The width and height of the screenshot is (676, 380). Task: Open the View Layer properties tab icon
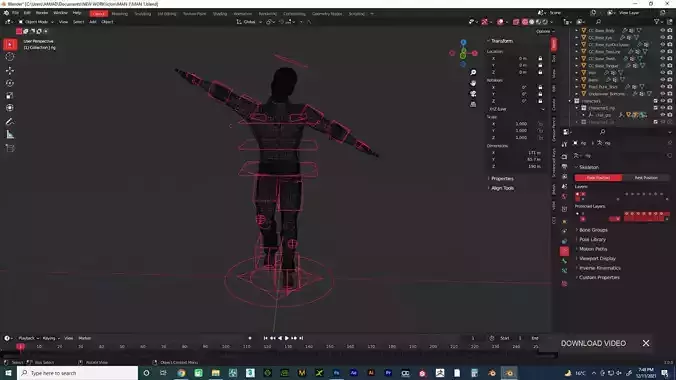tap(564, 177)
